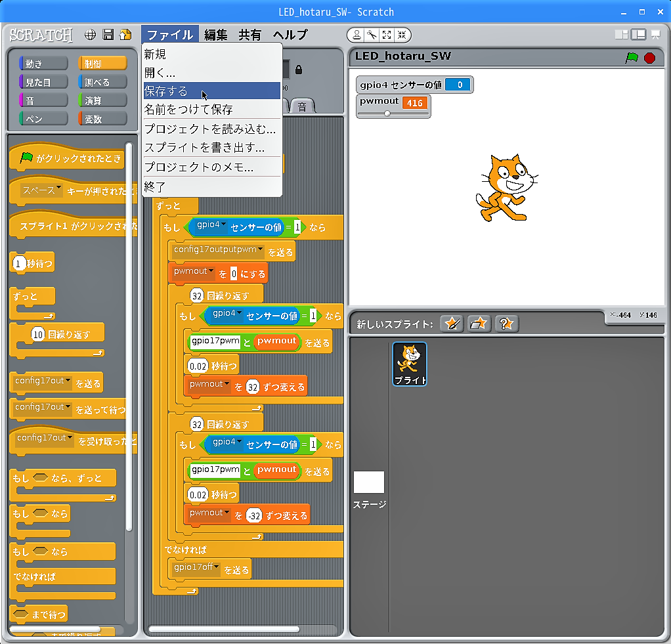Choose 名前をつけて保存 menu entry

click(212, 109)
